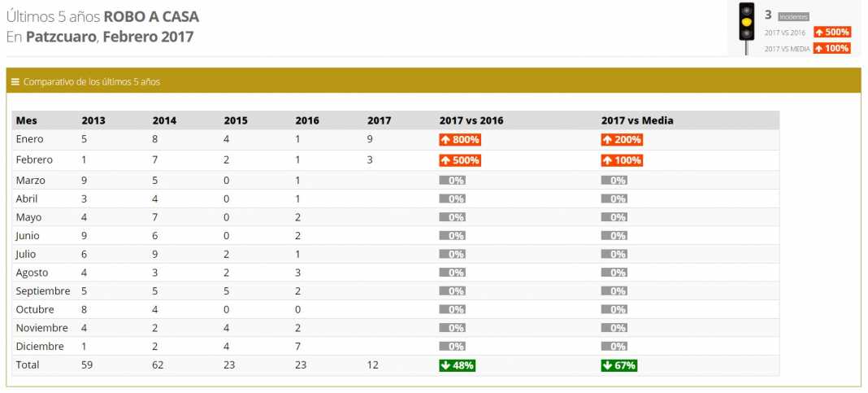Click the top-right 500% 2017 vs 2016 badge
868x393 pixels.
831,32
